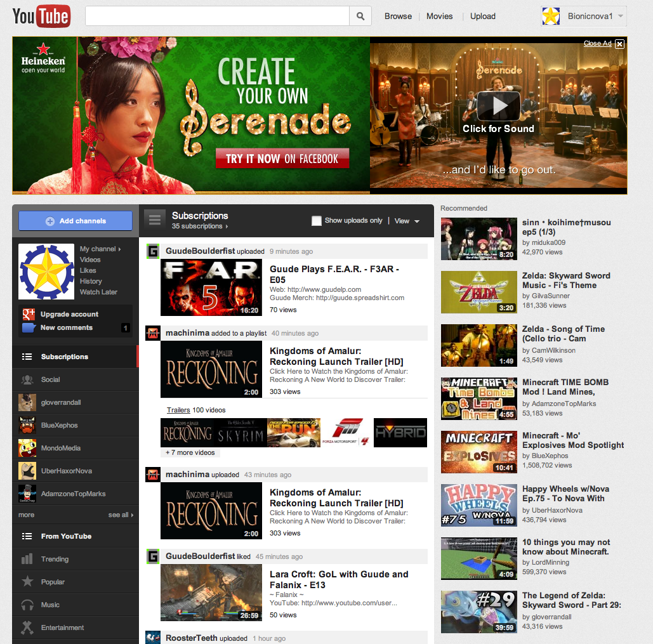Select Music headphones item in sidebar

tap(50, 605)
